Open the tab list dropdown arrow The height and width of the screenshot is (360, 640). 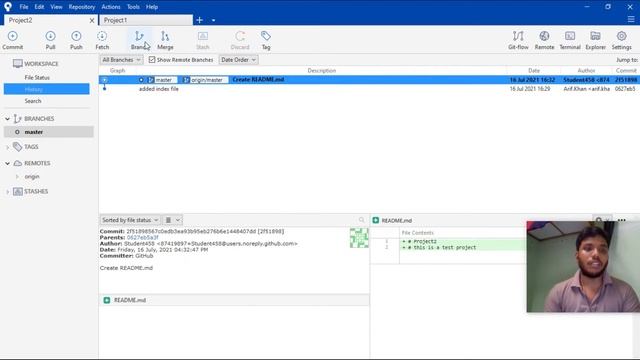213,20
